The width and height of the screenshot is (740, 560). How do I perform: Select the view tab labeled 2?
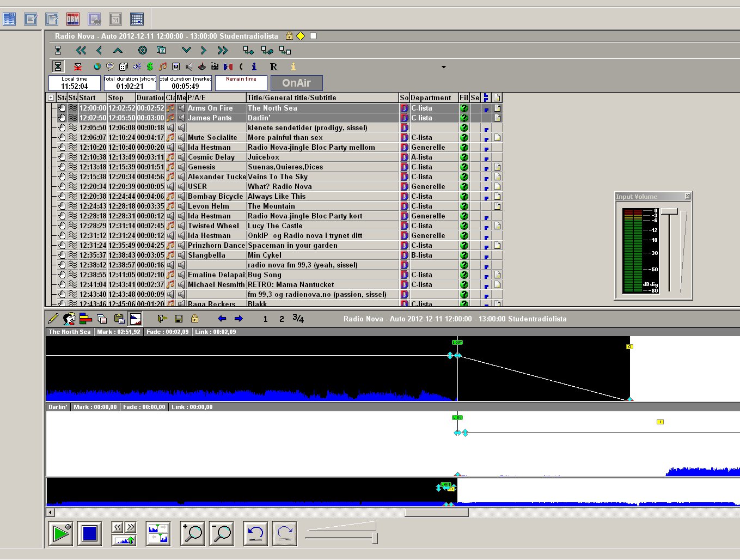(x=282, y=319)
